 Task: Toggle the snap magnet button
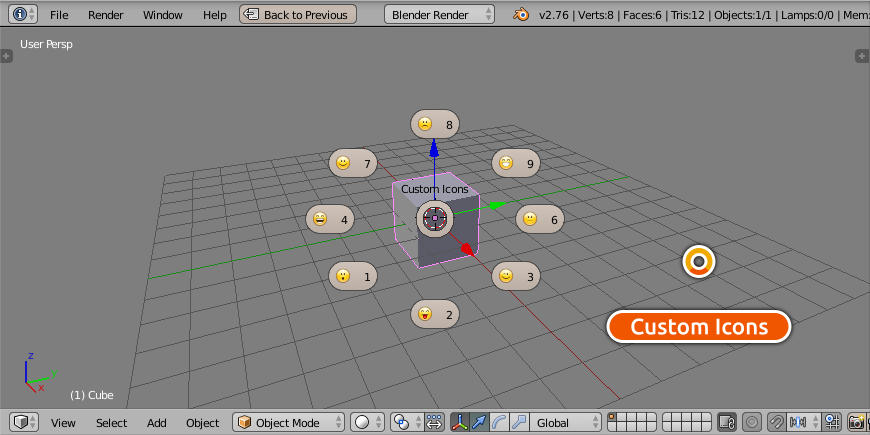coord(776,423)
